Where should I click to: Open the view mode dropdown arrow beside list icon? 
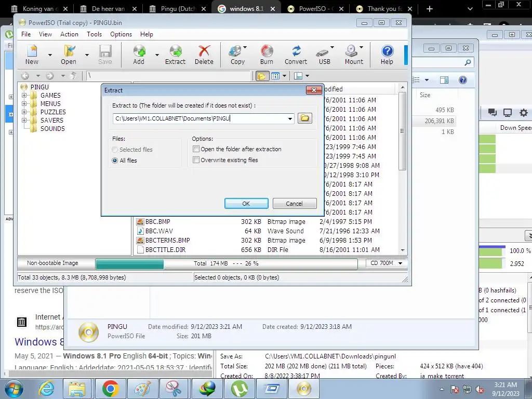(284, 76)
